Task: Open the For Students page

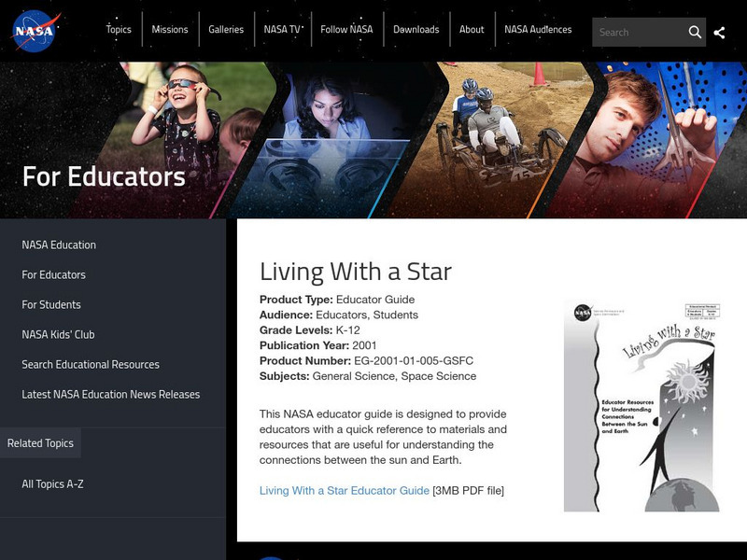Action: coord(51,304)
